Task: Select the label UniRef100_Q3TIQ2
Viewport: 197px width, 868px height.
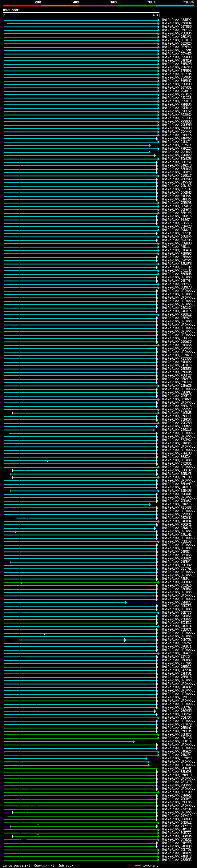Action: point(176,267)
